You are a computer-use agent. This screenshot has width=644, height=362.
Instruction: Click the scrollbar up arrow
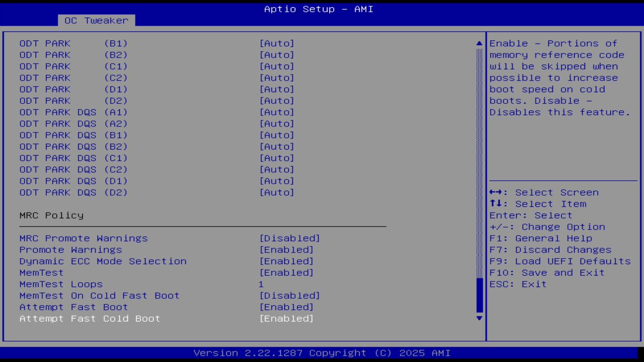point(479,44)
